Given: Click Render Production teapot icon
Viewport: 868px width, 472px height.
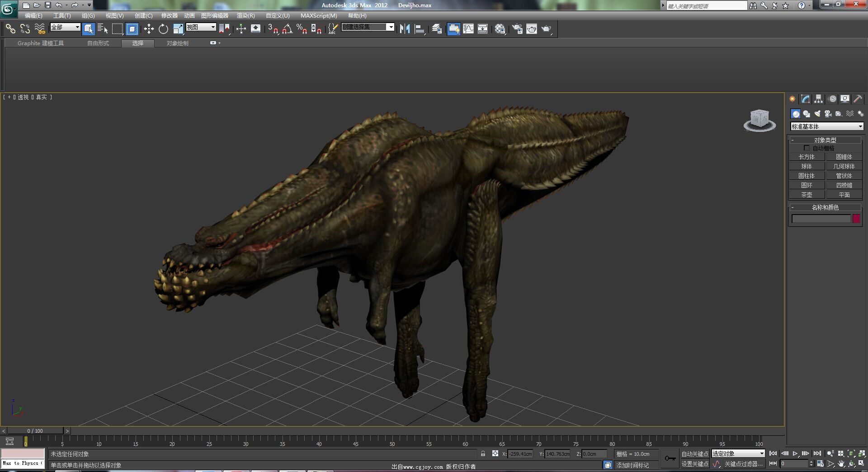Looking at the screenshot, I should [547, 29].
